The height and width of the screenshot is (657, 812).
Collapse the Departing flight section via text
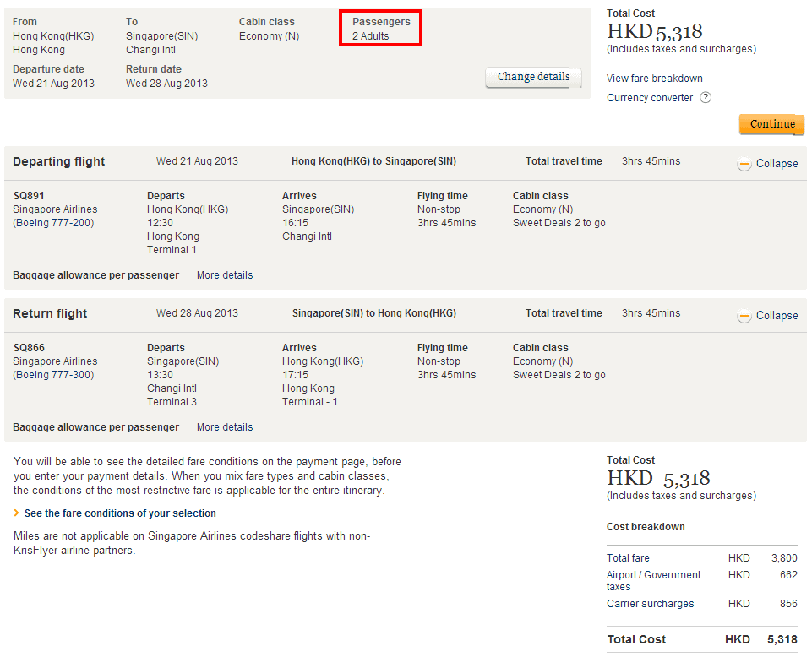click(777, 164)
